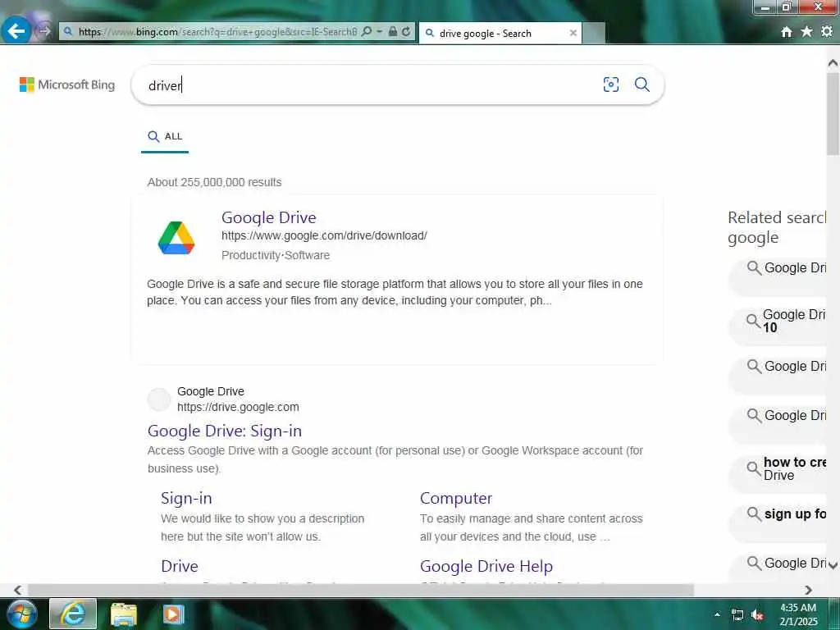Click the vertical scrollbar down arrow
The width and height of the screenshot is (840, 630).
833,565
